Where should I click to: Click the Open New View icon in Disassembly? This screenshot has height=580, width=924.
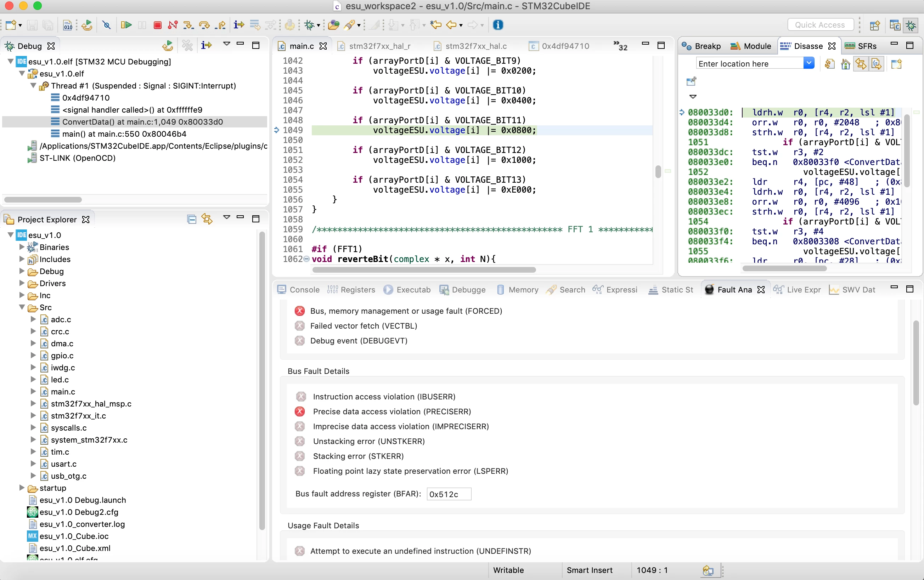click(x=896, y=64)
